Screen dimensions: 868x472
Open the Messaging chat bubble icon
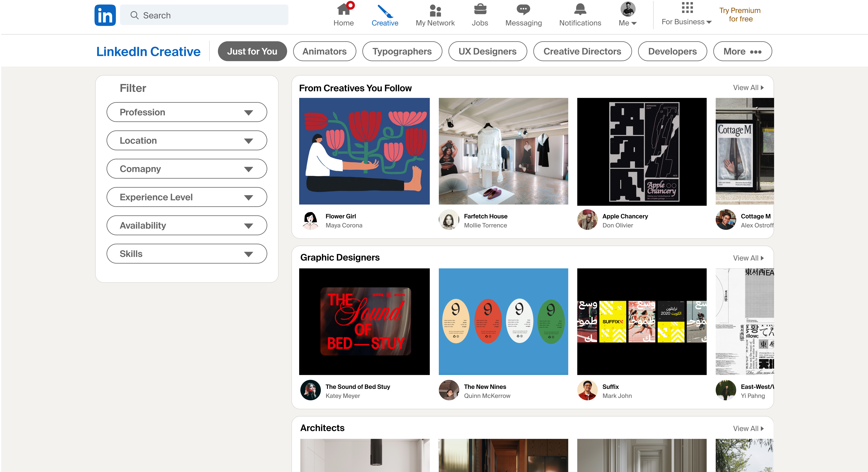click(x=523, y=9)
